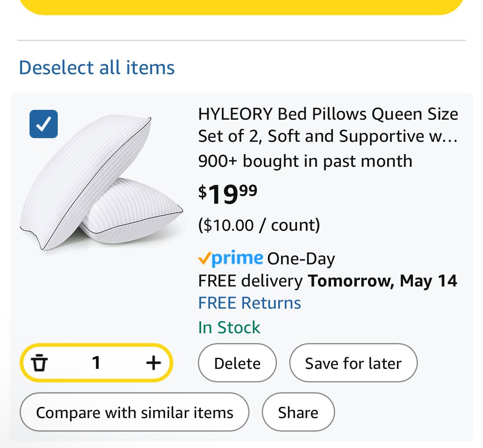Click Save for later
This screenshot has width=483, height=448.
point(353,363)
